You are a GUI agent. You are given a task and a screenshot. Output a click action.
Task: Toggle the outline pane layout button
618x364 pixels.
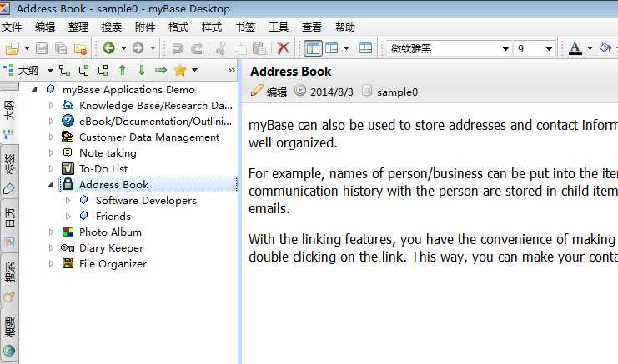(313, 48)
